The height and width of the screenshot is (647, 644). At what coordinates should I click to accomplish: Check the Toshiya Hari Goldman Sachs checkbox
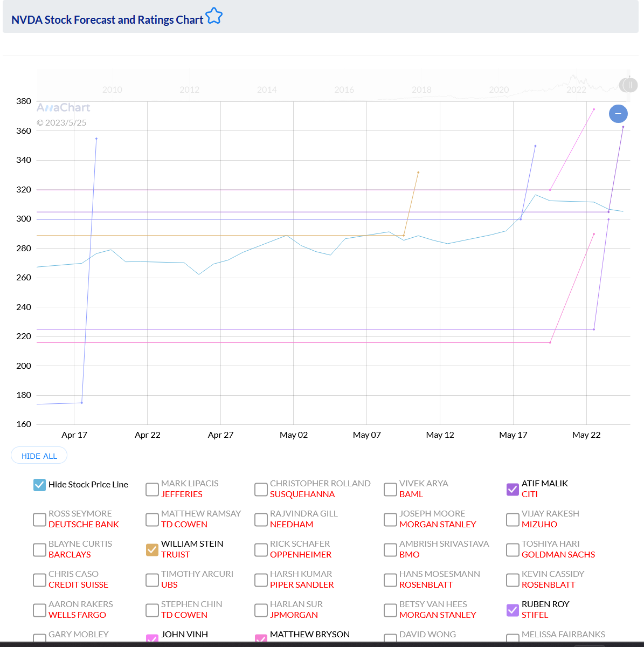coord(513,549)
